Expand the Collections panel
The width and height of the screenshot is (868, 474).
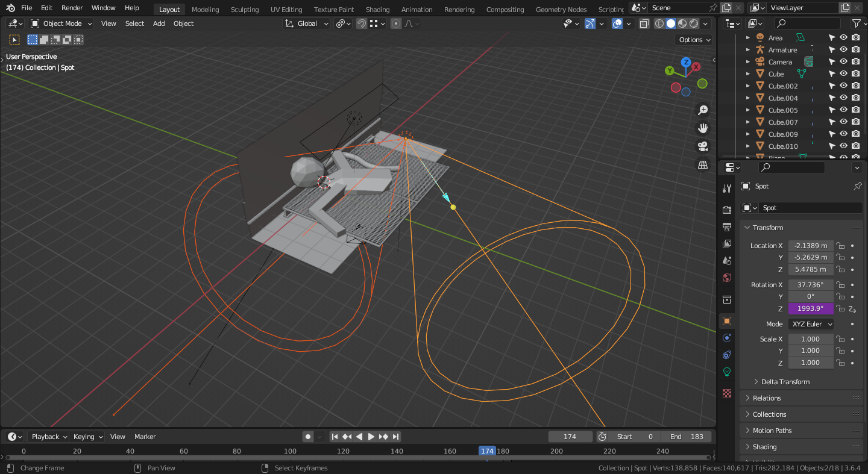click(801, 414)
